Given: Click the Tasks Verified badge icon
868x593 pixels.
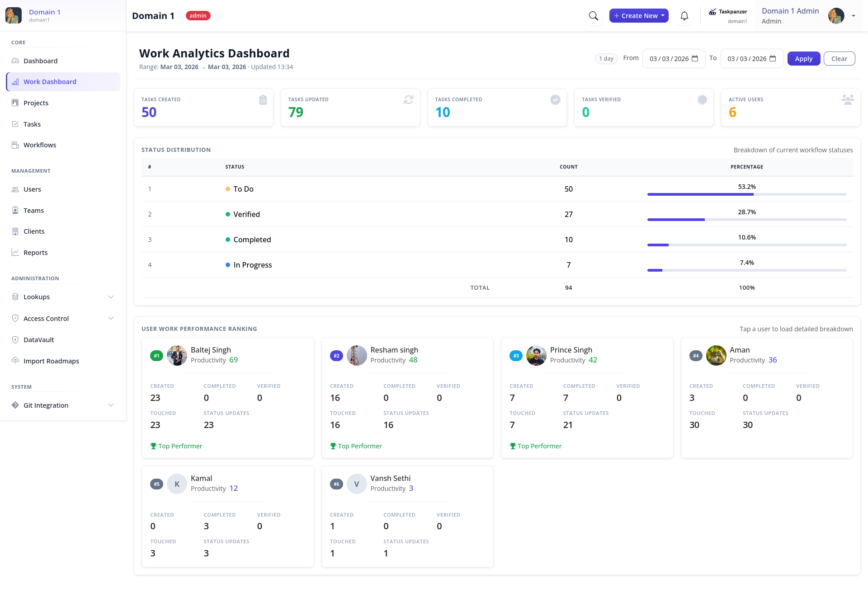Looking at the screenshot, I should 702,100.
